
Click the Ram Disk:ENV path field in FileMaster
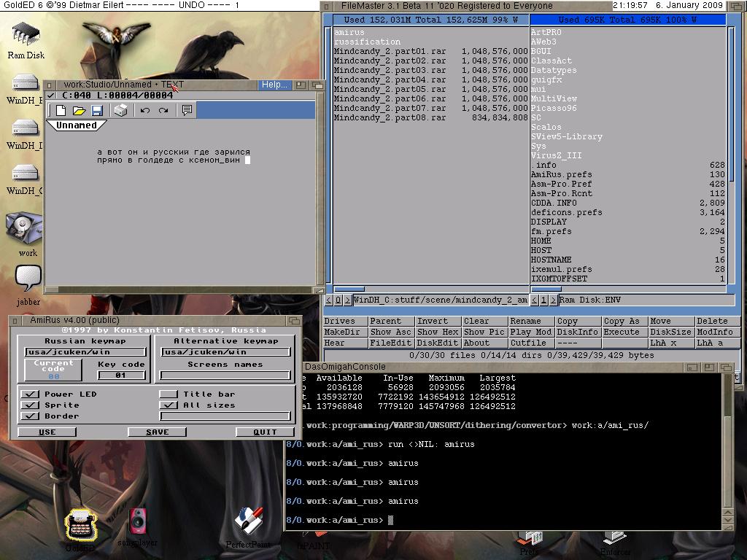coord(646,300)
